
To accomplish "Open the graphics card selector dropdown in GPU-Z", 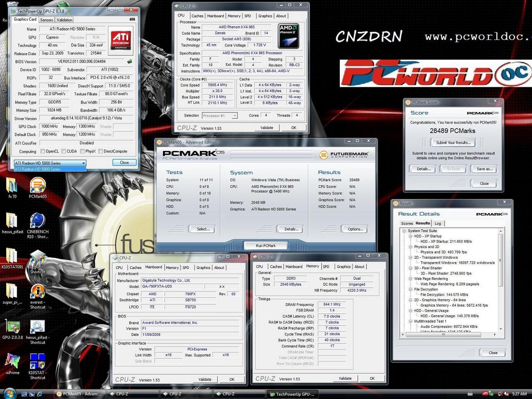I will [50, 163].
